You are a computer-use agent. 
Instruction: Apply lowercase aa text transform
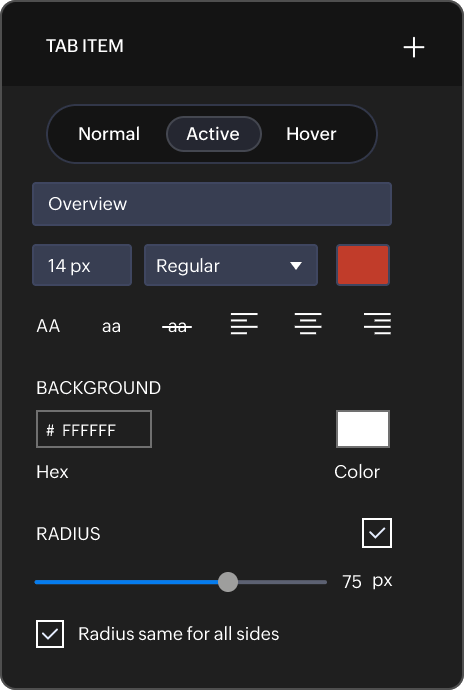[x=111, y=327]
